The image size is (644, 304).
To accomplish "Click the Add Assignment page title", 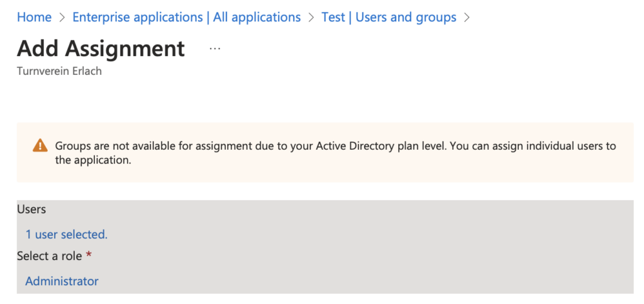I will (101, 48).
